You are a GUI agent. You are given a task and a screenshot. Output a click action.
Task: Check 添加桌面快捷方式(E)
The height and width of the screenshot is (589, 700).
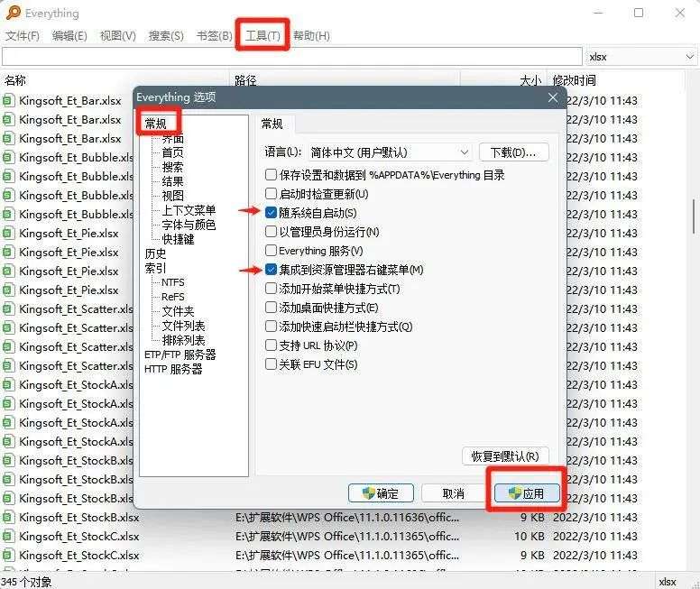pos(271,308)
